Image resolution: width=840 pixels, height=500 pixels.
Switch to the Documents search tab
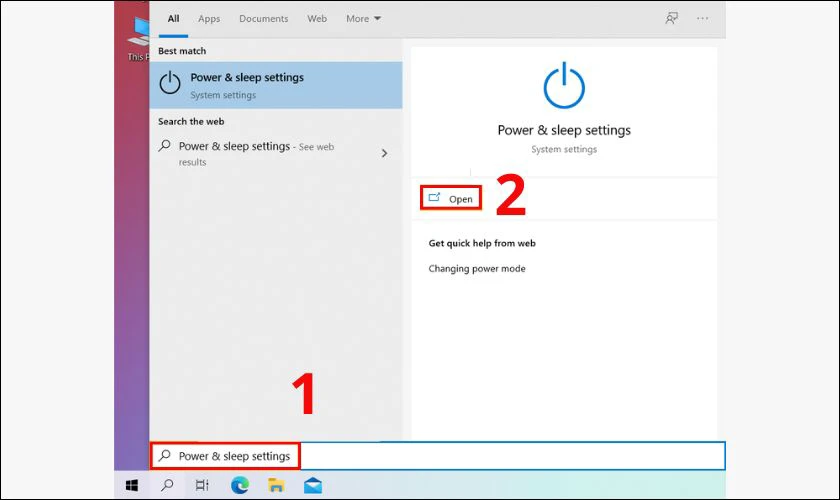pyautogui.click(x=264, y=19)
